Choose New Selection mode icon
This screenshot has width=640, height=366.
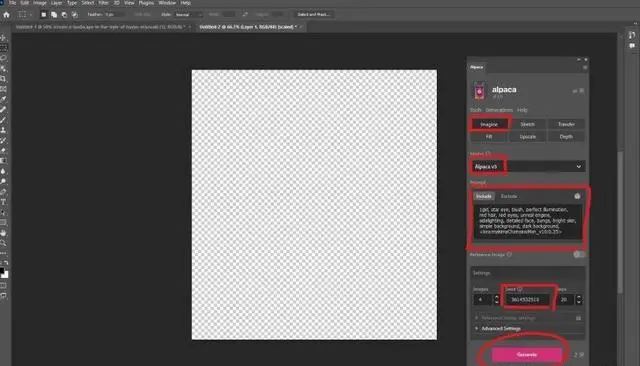click(43, 15)
